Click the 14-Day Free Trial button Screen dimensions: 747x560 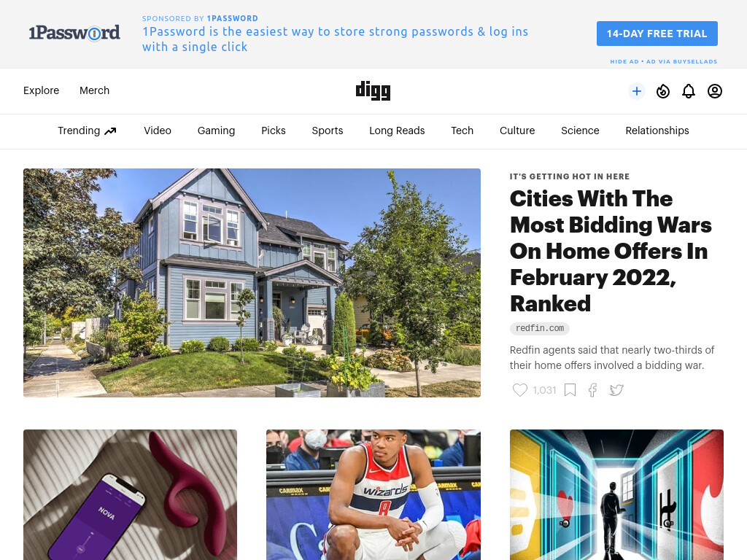coord(657,34)
